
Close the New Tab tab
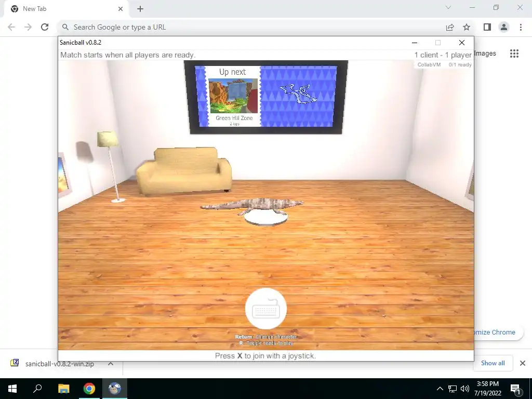[121, 9]
